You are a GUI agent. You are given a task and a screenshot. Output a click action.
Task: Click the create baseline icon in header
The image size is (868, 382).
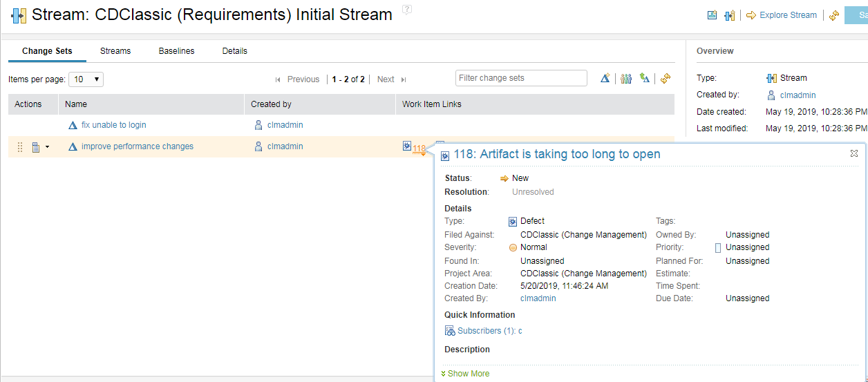click(x=712, y=15)
